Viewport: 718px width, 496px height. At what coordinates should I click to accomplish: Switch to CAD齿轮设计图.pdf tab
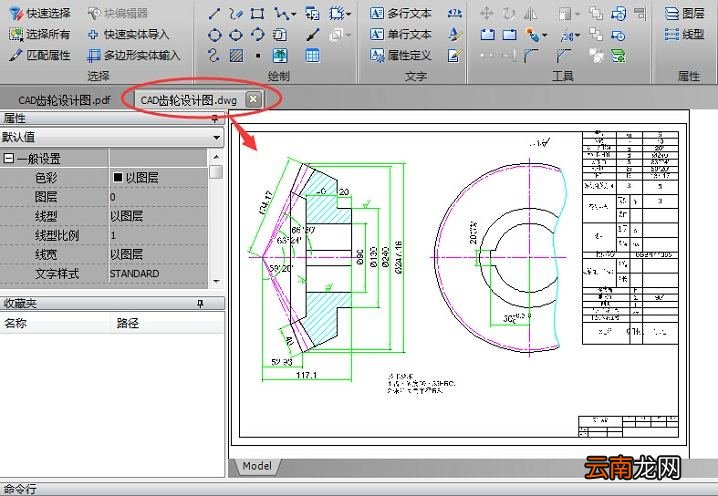(x=64, y=100)
